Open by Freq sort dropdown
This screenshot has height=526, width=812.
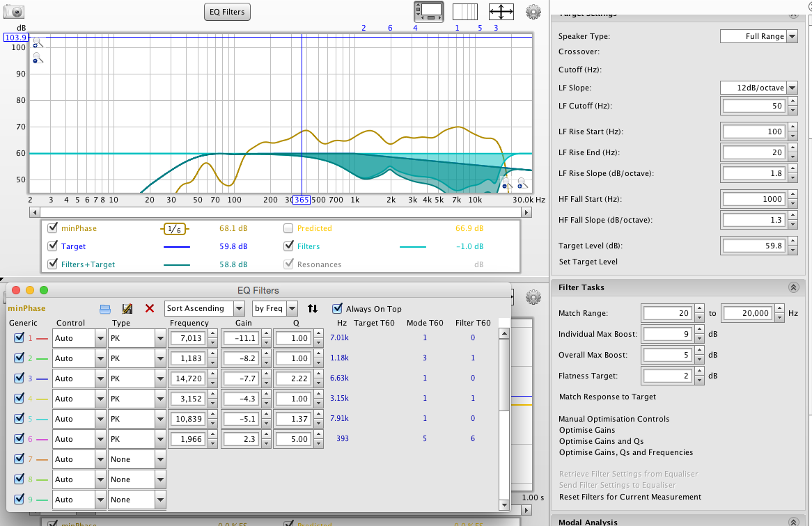coord(274,309)
